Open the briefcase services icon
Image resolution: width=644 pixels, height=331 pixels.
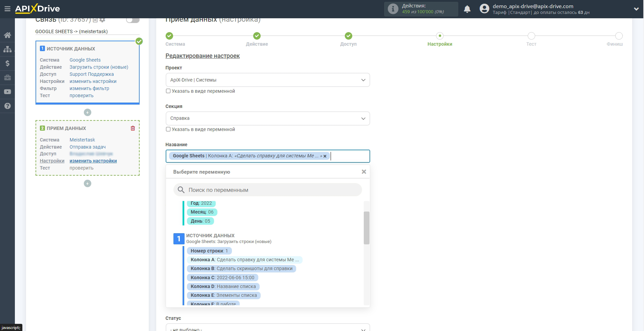coord(7,78)
